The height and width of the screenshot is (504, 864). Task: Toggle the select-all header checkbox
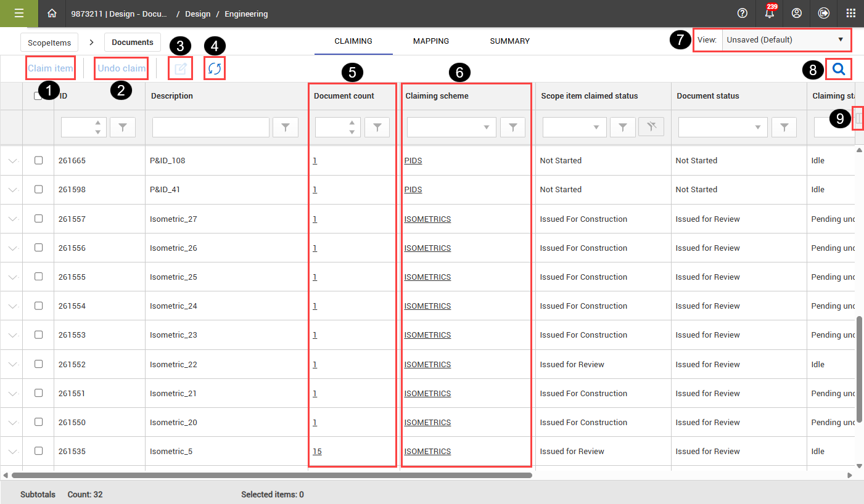[x=38, y=96]
